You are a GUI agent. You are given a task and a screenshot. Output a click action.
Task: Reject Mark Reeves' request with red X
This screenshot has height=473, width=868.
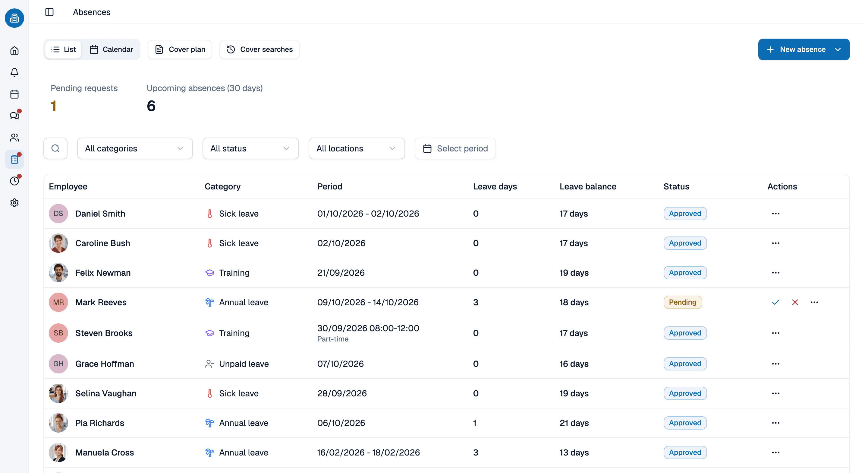pyautogui.click(x=795, y=302)
